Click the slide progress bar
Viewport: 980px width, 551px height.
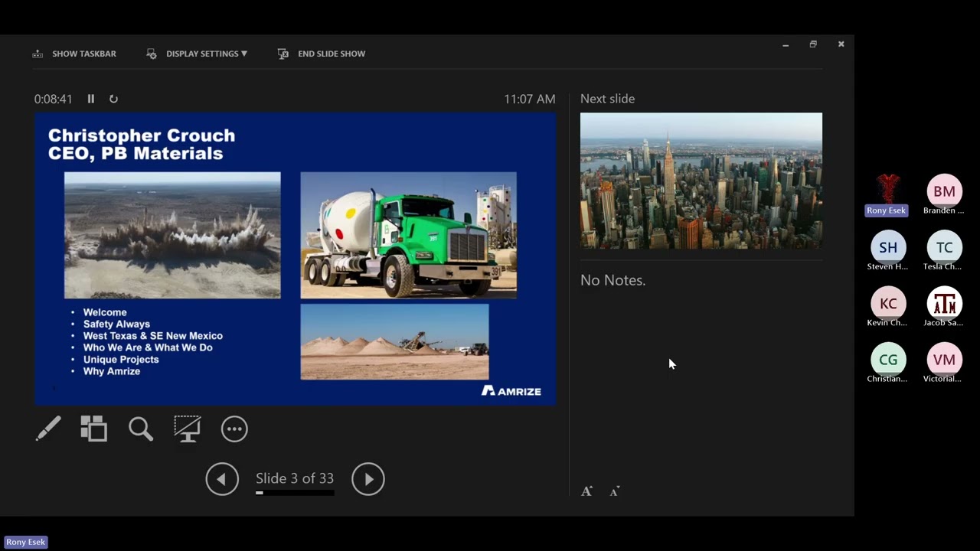tap(295, 493)
